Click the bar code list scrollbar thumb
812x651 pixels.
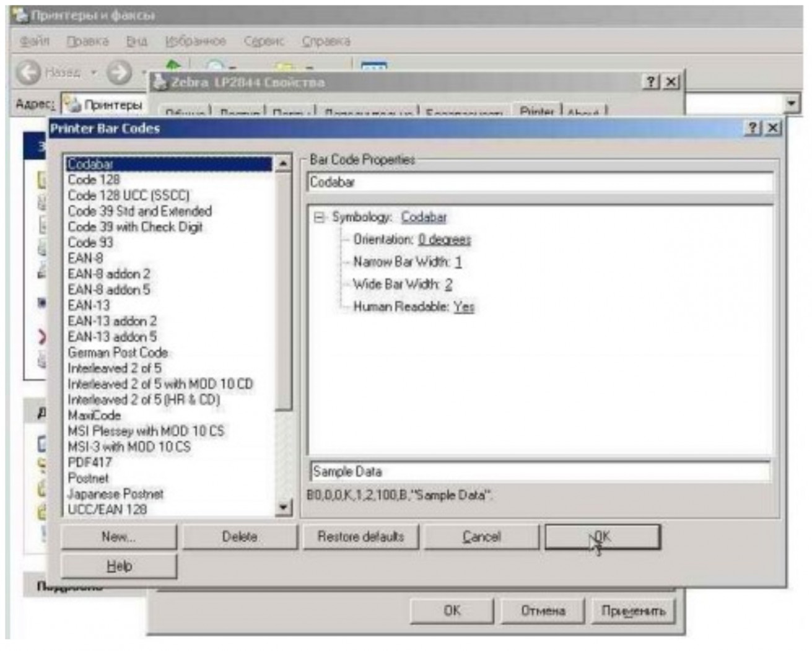[282, 291]
